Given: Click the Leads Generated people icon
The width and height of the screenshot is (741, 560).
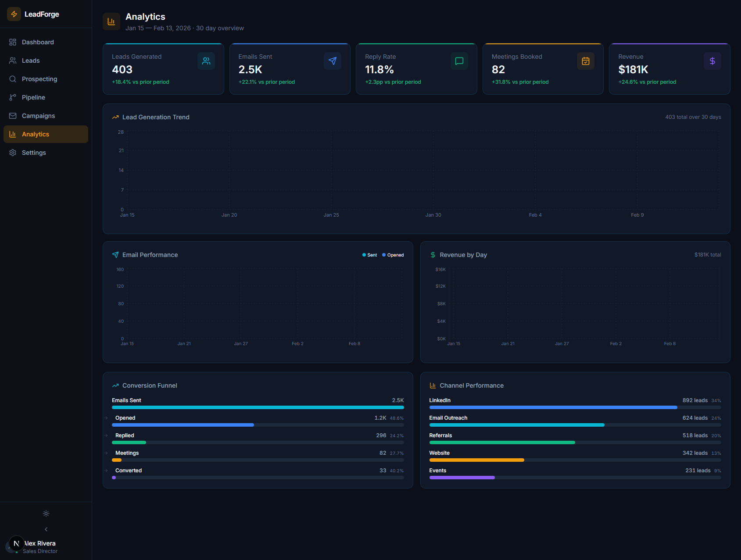Looking at the screenshot, I should (x=206, y=61).
